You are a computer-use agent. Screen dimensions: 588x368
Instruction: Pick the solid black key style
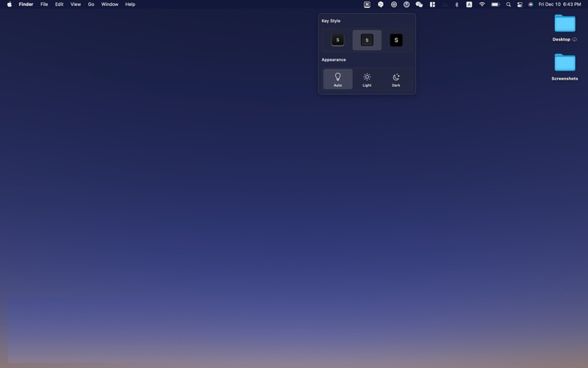point(396,40)
